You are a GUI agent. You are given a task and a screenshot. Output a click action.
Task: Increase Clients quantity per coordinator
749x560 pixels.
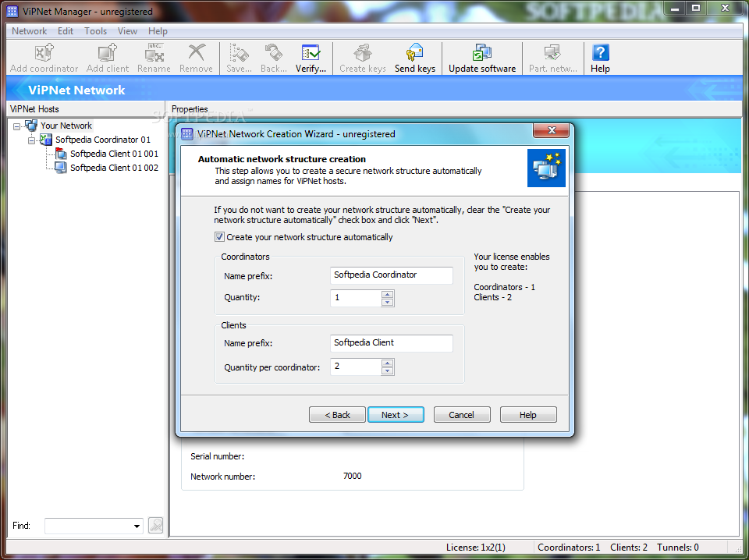388,363
